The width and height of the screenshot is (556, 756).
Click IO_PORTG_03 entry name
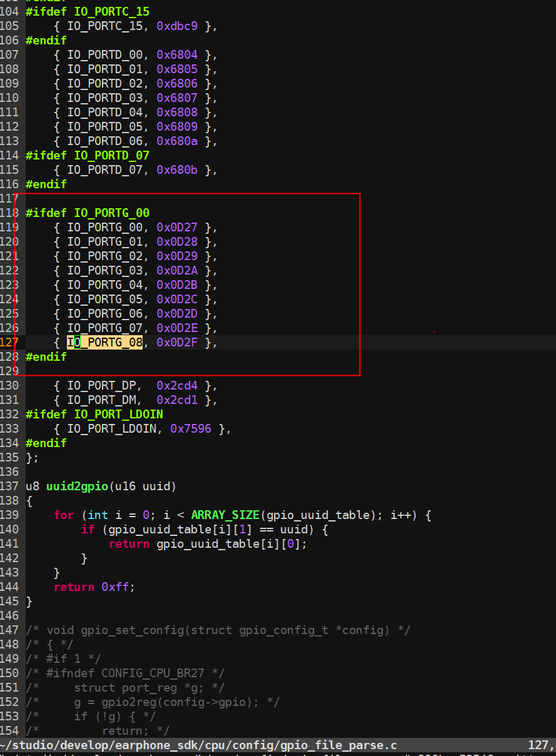[x=105, y=271]
